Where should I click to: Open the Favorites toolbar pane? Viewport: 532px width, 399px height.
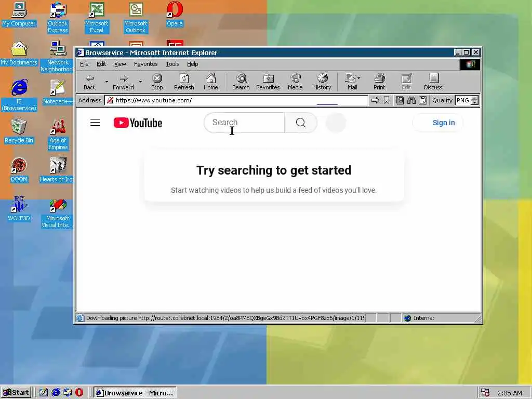(268, 82)
